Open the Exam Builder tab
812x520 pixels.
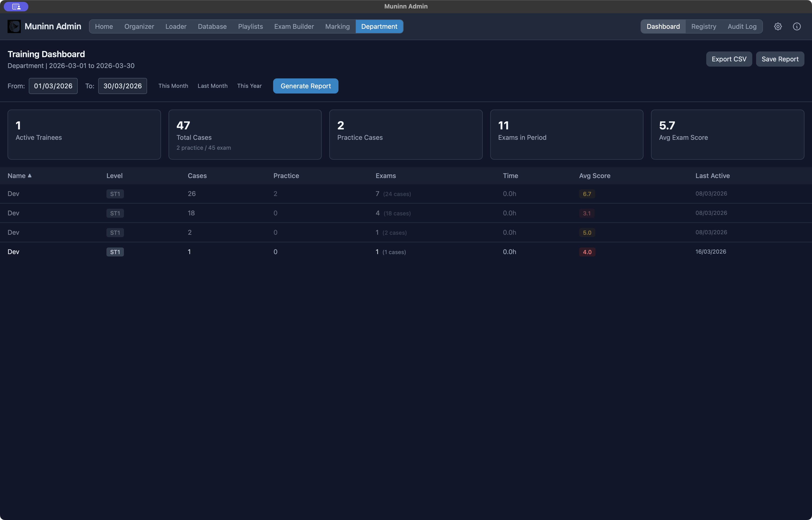[x=294, y=26]
